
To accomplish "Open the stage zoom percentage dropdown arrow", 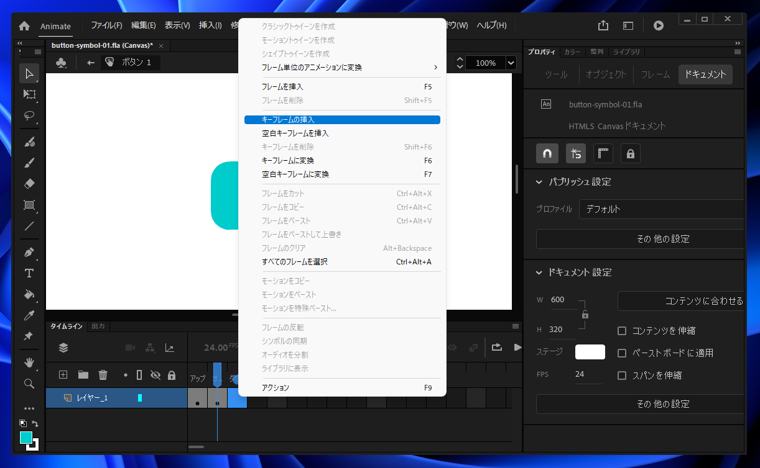I will [x=511, y=63].
